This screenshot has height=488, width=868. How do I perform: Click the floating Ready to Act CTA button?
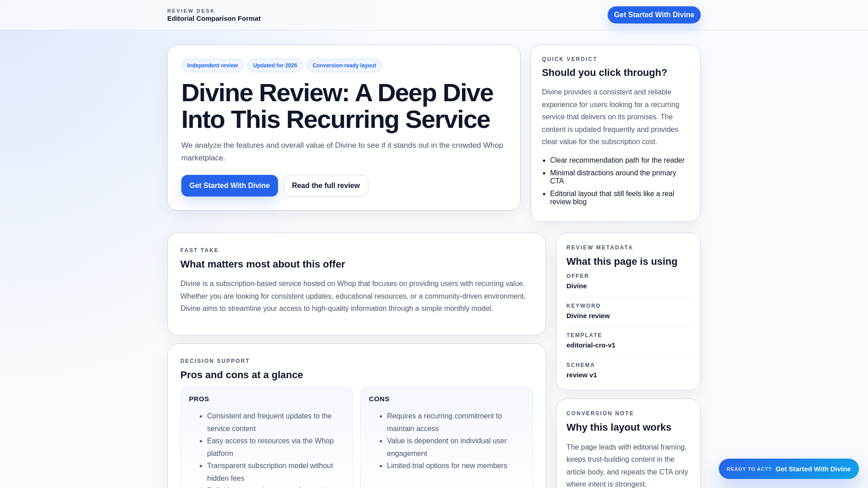pos(789,469)
